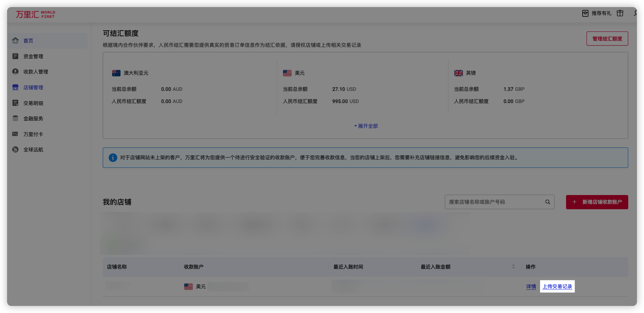Go to the 交易明细 menu item
Image resolution: width=644 pixels, height=313 pixels.
coord(33,103)
